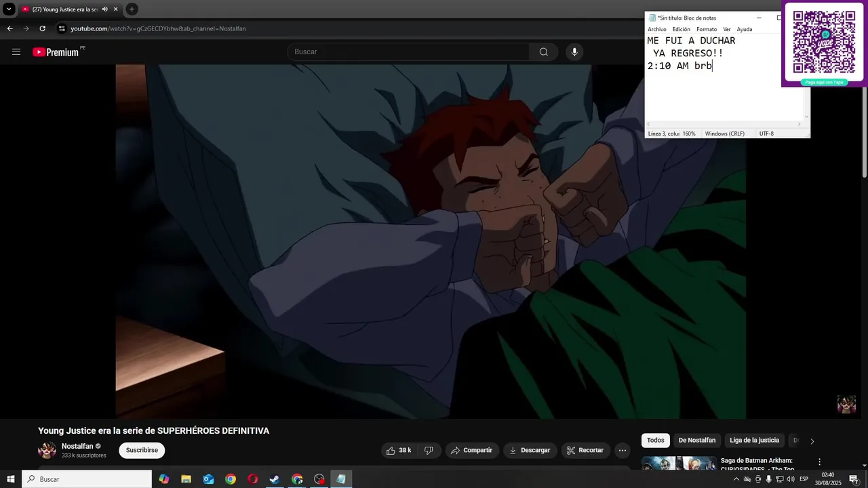Open Copilot from the taskbar

(x=164, y=479)
